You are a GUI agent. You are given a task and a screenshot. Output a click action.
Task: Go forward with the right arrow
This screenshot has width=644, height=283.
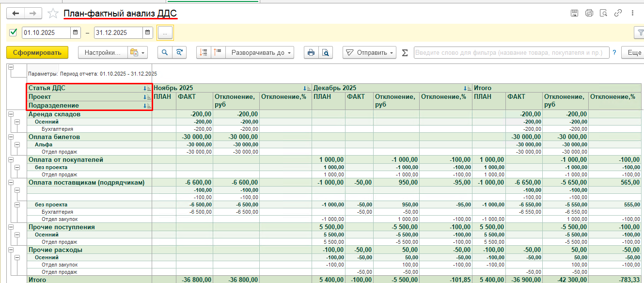(x=34, y=13)
